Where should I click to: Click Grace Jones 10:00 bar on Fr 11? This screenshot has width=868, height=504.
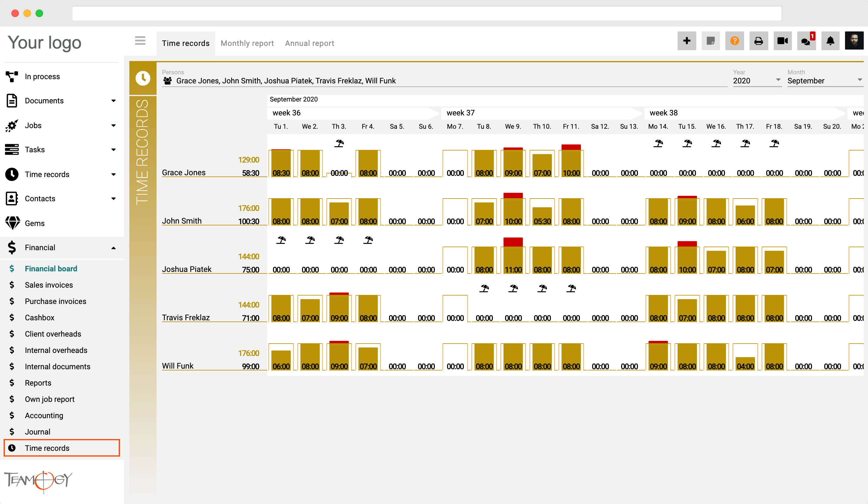571,161
